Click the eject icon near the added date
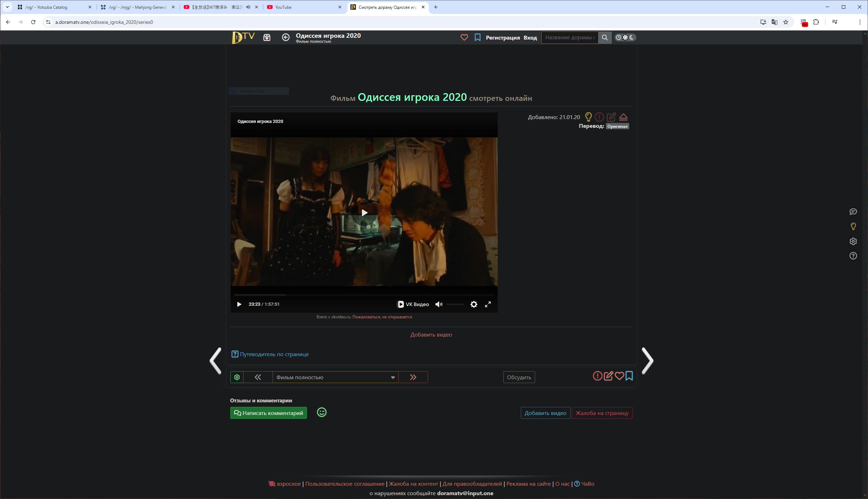 pos(623,117)
